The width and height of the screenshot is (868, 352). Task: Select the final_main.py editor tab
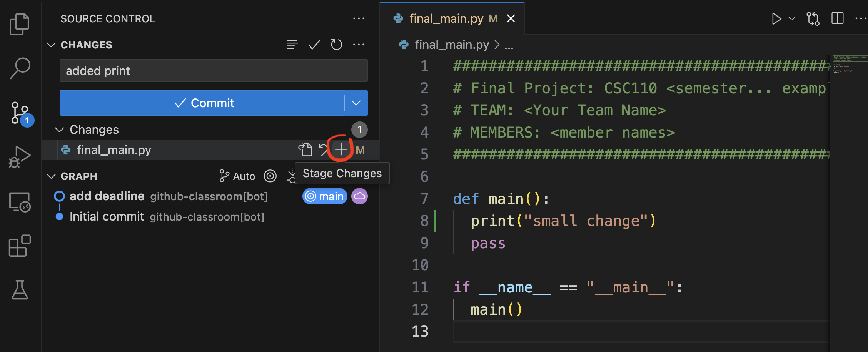tap(446, 18)
